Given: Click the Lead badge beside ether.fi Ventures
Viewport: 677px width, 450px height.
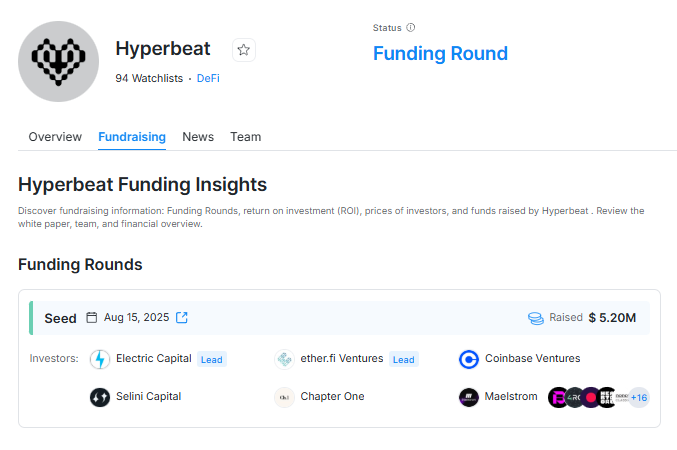Looking at the screenshot, I should tap(404, 359).
